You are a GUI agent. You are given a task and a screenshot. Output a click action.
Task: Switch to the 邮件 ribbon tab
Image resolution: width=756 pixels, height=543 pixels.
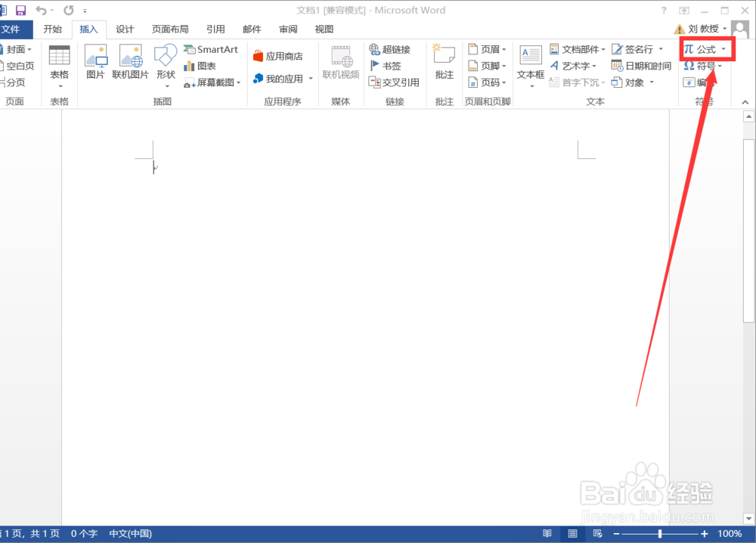(252, 29)
